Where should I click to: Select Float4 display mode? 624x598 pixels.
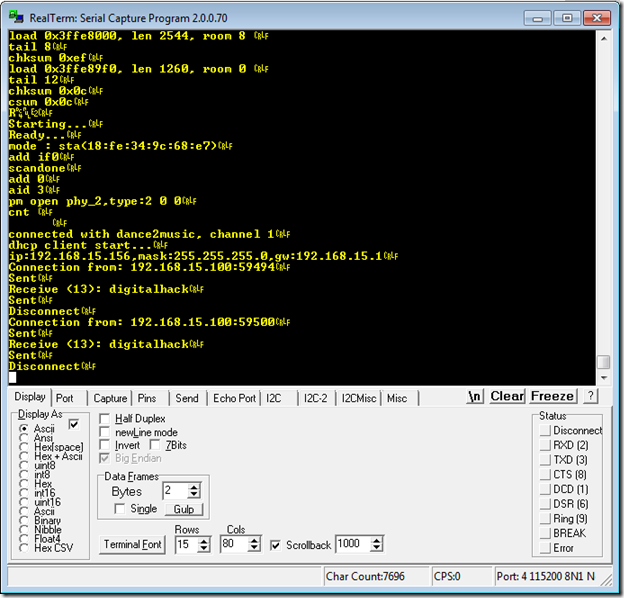24,539
